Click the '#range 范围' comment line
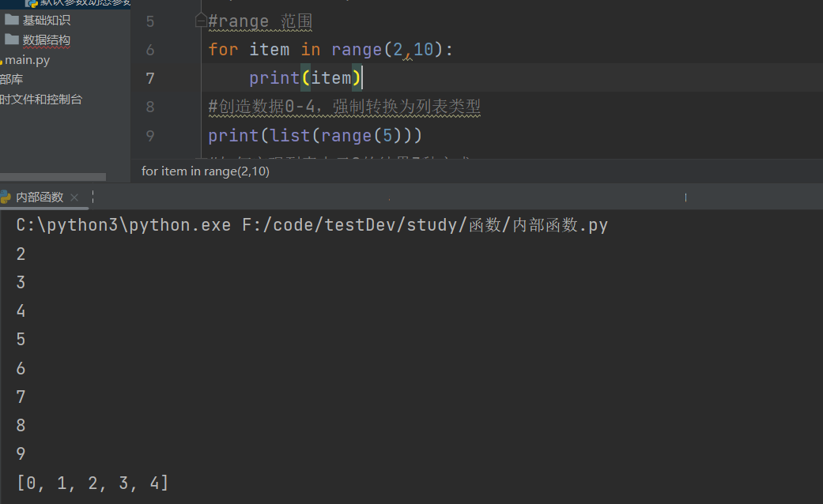 (x=260, y=21)
